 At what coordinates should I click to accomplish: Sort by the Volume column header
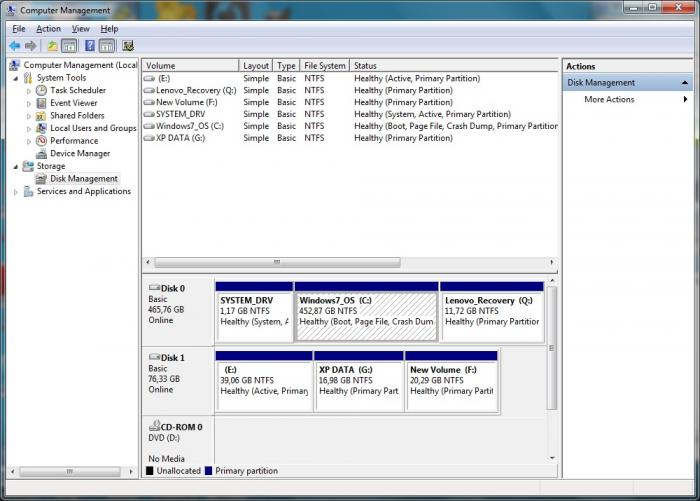pyautogui.click(x=191, y=66)
